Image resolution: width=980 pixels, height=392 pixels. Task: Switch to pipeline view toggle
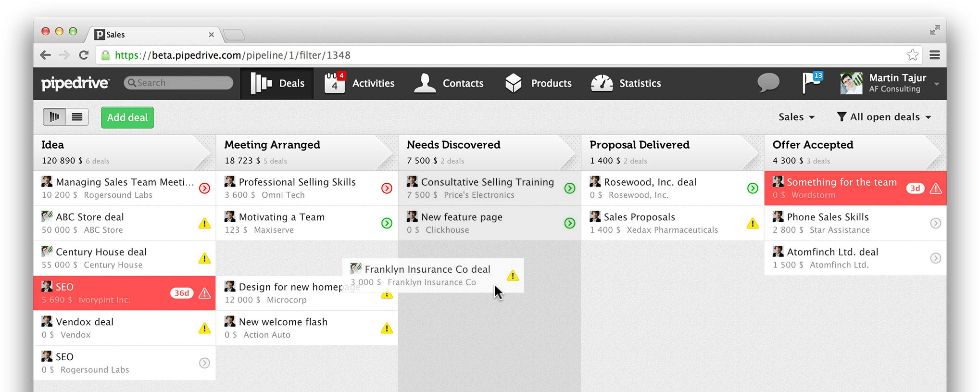(x=54, y=117)
